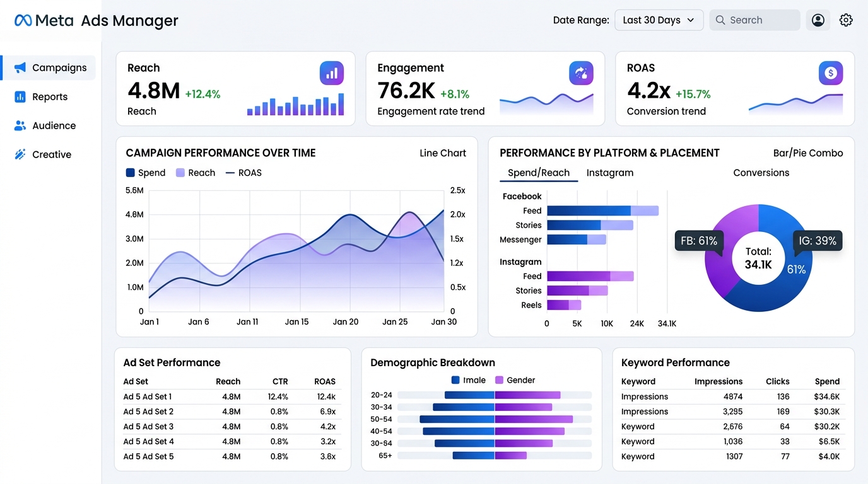This screenshot has width=868, height=484.
Task: Click the Engagement card share icon
Action: pos(581,73)
